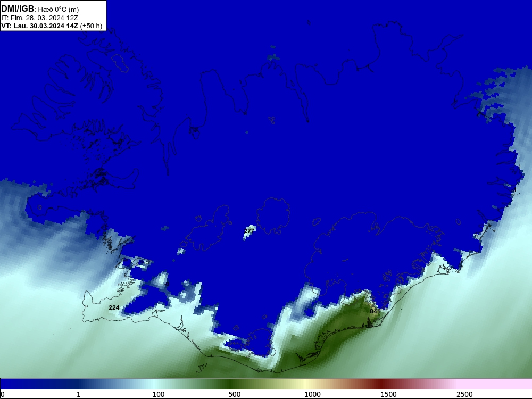Viewport: 532px width, 399px height.
Task: Click the DMI/IGB title label
Action: 18,9
